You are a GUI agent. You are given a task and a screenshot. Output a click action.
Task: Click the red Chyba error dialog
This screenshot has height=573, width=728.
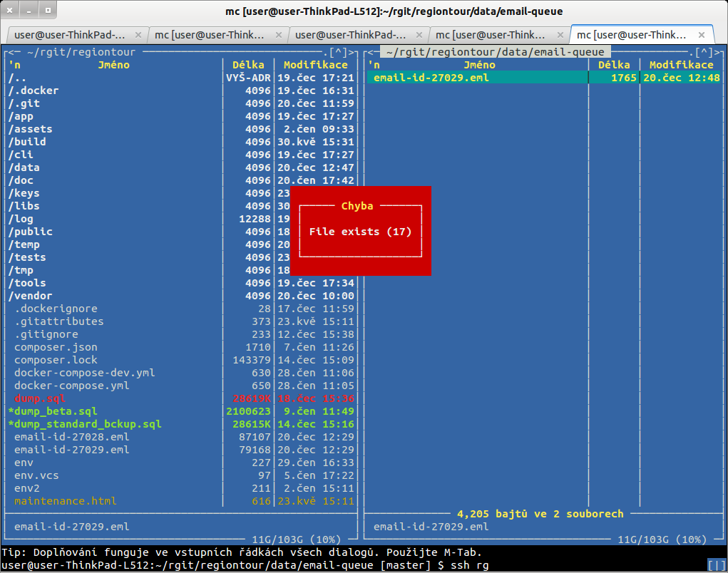(360, 231)
